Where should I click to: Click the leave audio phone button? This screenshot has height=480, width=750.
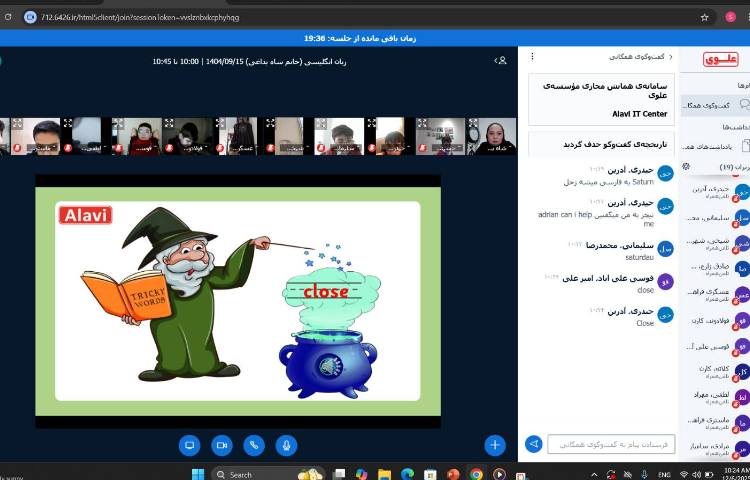click(254, 445)
